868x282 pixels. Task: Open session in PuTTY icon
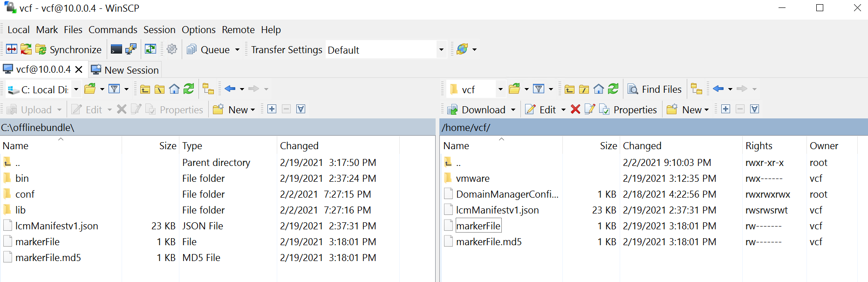tap(131, 49)
